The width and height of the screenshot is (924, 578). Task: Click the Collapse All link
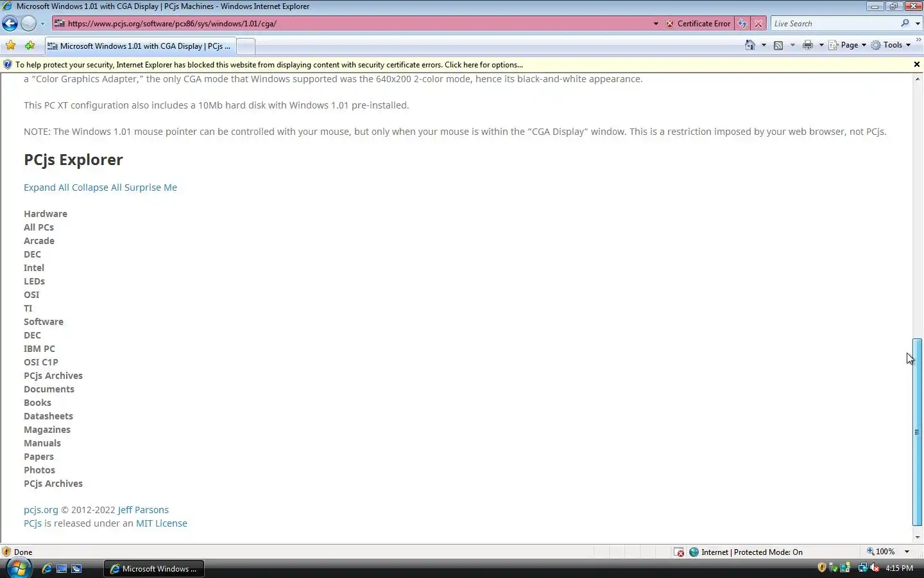click(96, 188)
